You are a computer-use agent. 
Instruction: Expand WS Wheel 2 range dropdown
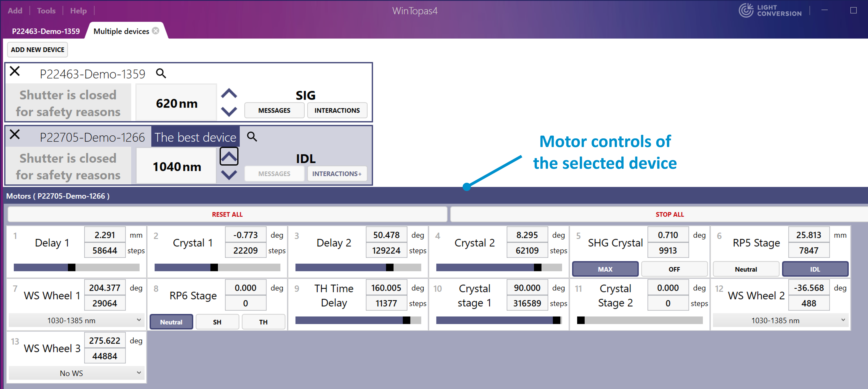pyautogui.click(x=781, y=320)
